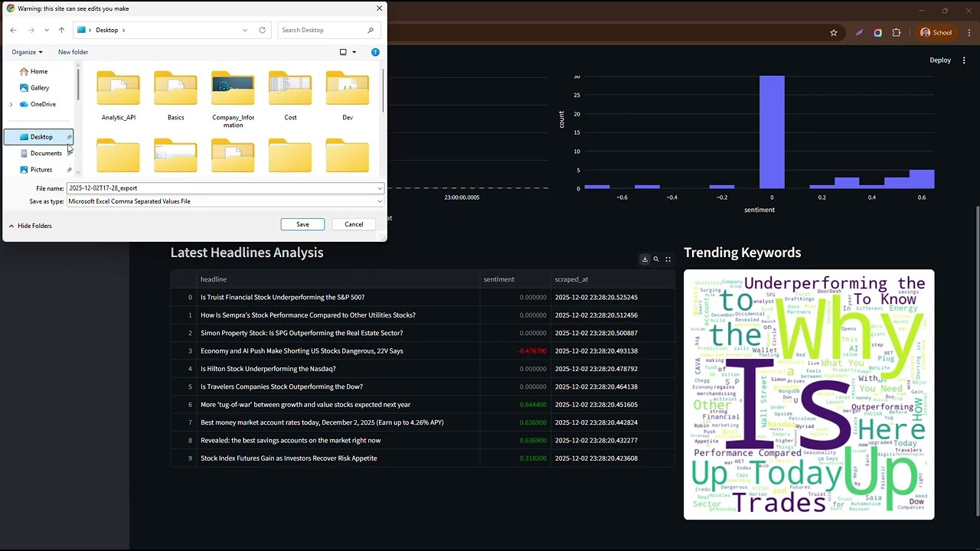Download the headlines table as CSV
This screenshot has height=551, width=980.
pyautogui.click(x=645, y=259)
